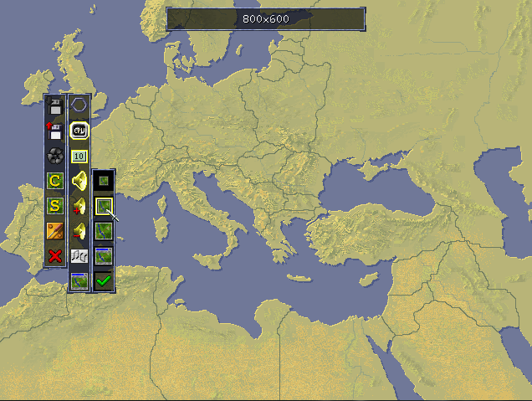Select the highlighted 800x600 resolution option

pos(104,206)
